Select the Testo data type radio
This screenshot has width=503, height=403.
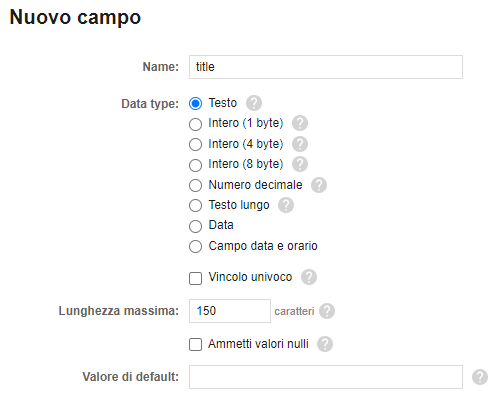pos(195,103)
